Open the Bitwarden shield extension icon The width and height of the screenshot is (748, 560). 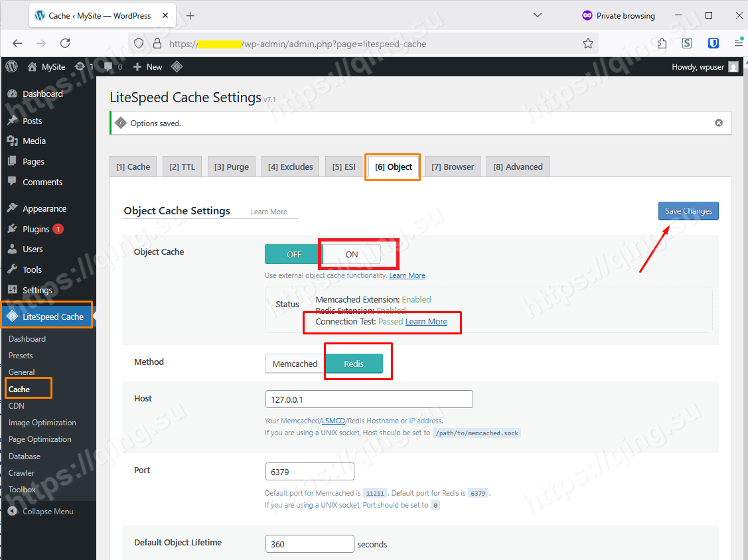coord(713,43)
